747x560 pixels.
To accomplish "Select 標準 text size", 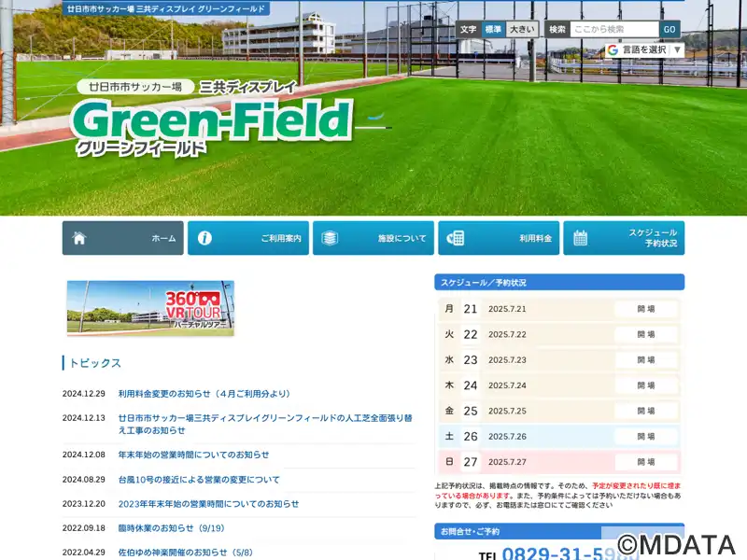I will pyautogui.click(x=493, y=30).
